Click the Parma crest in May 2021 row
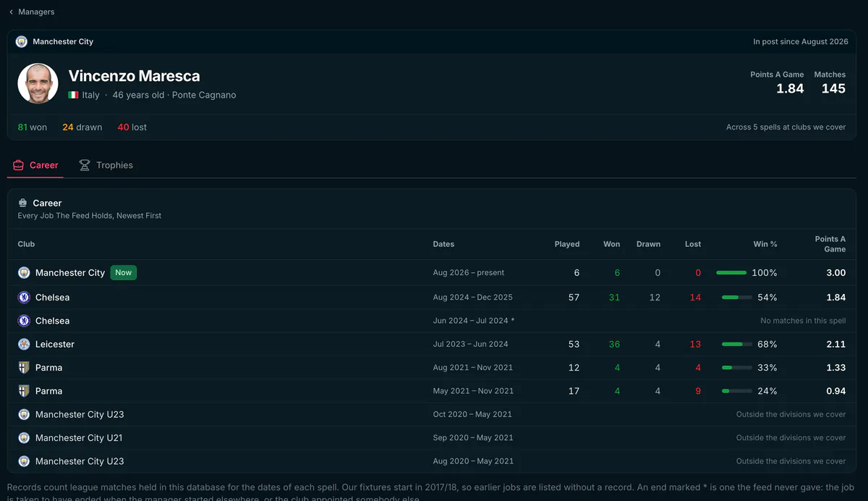Image resolution: width=868 pixels, height=501 pixels. pos(24,390)
